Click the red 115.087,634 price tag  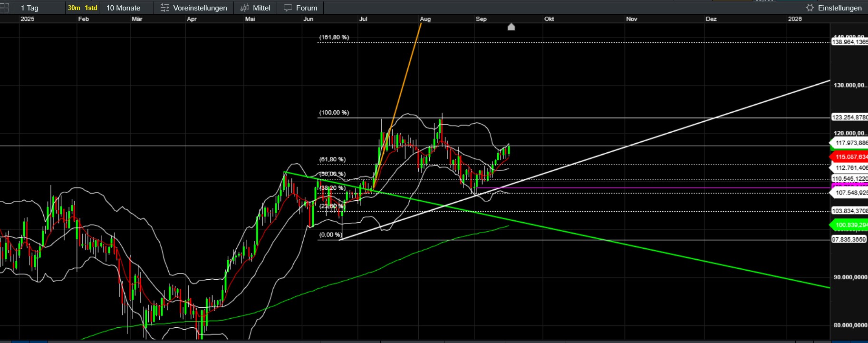click(849, 157)
